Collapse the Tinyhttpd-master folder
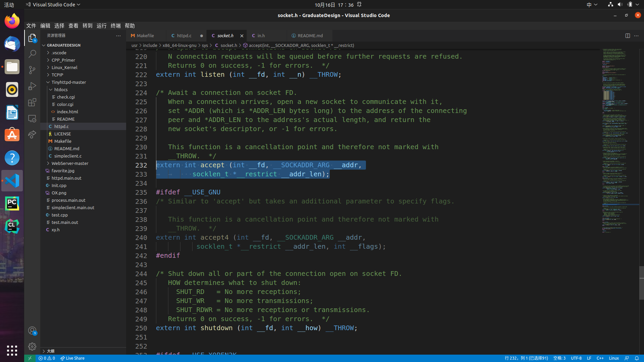 [69, 82]
